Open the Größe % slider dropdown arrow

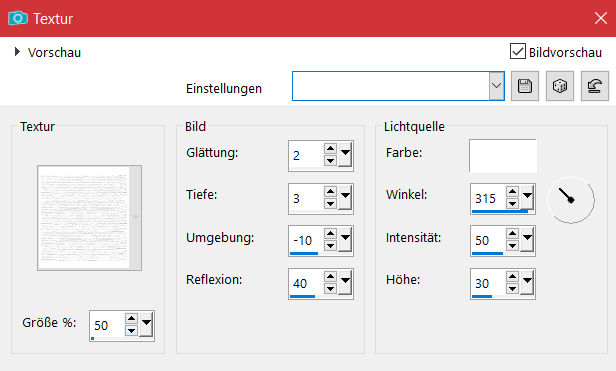coord(146,324)
